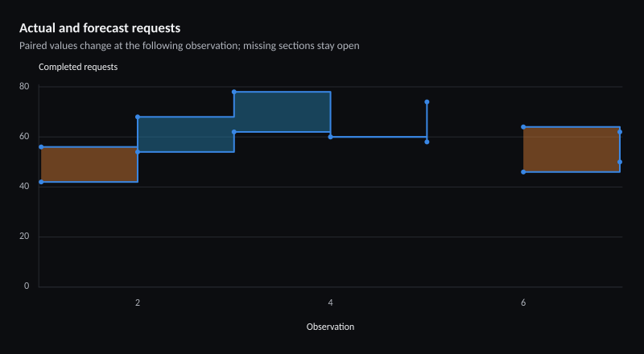Click the y-axis tick label 40
The image size is (644, 354).
(x=24, y=187)
